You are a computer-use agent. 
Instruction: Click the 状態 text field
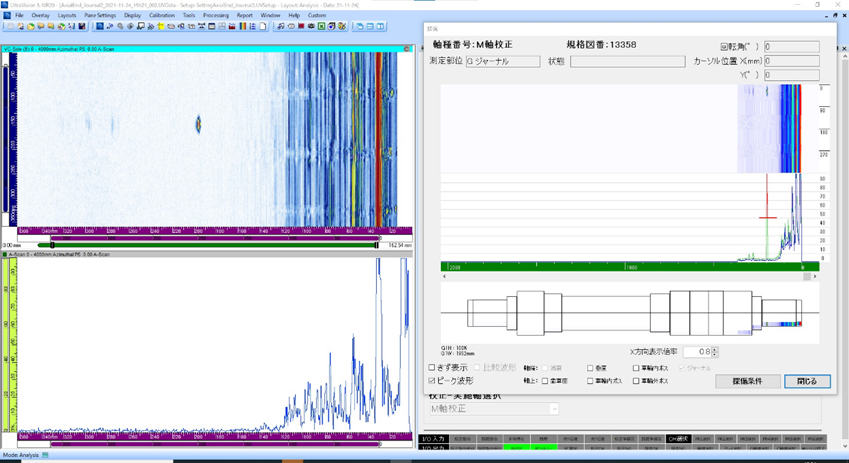pyautogui.click(x=628, y=61)
